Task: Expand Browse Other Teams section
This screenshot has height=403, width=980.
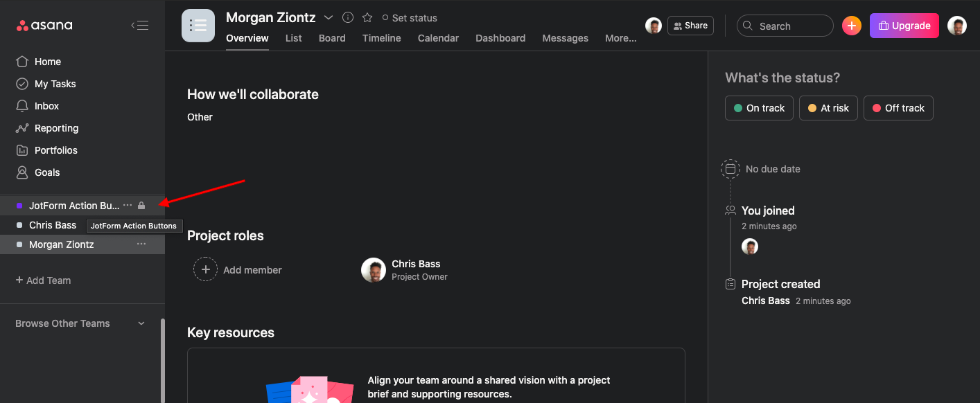Action: 141,323
